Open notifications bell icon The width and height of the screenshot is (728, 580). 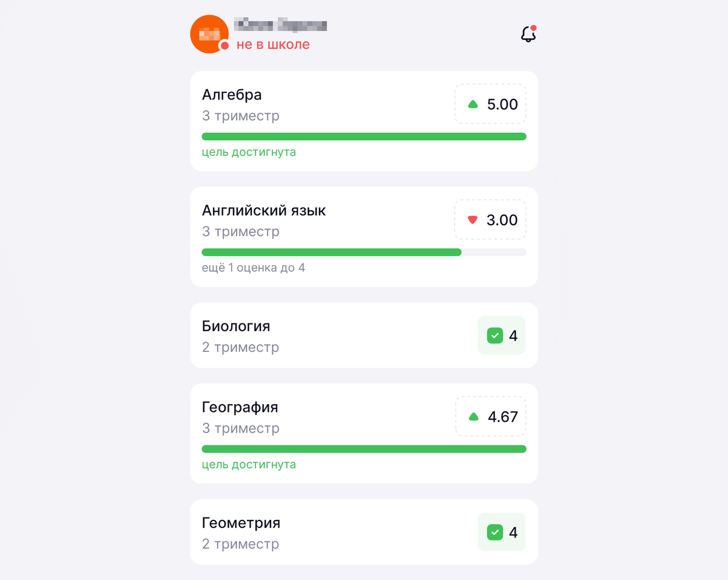(x=528, y=35)
